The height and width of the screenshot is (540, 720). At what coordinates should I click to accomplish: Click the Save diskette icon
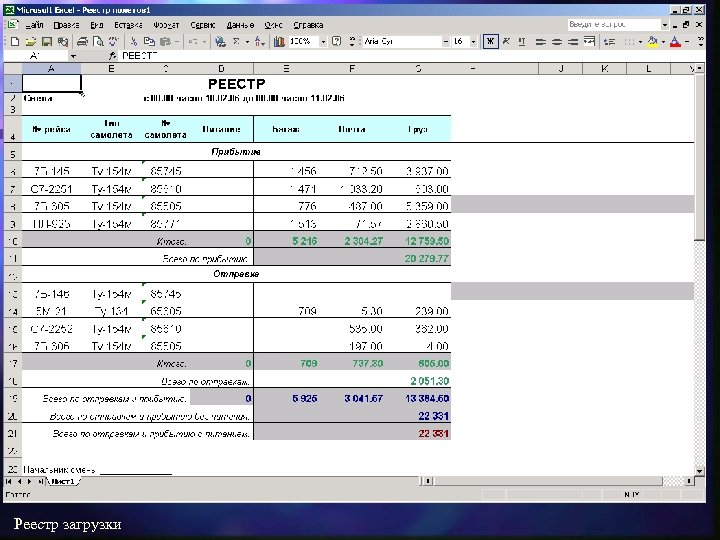46,42
